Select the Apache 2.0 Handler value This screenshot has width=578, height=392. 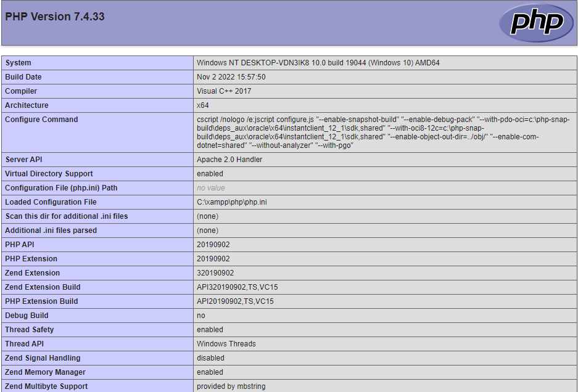(229, 160)
